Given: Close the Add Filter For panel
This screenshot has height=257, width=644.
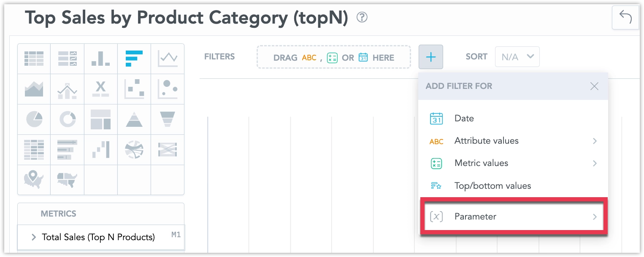Looking at the screenshot, I should 594,86.
